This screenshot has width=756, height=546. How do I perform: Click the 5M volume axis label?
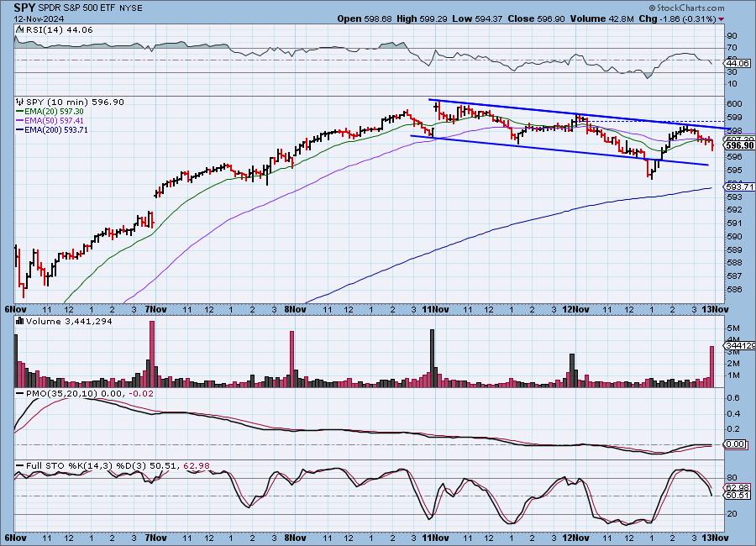tap(733, 328)
